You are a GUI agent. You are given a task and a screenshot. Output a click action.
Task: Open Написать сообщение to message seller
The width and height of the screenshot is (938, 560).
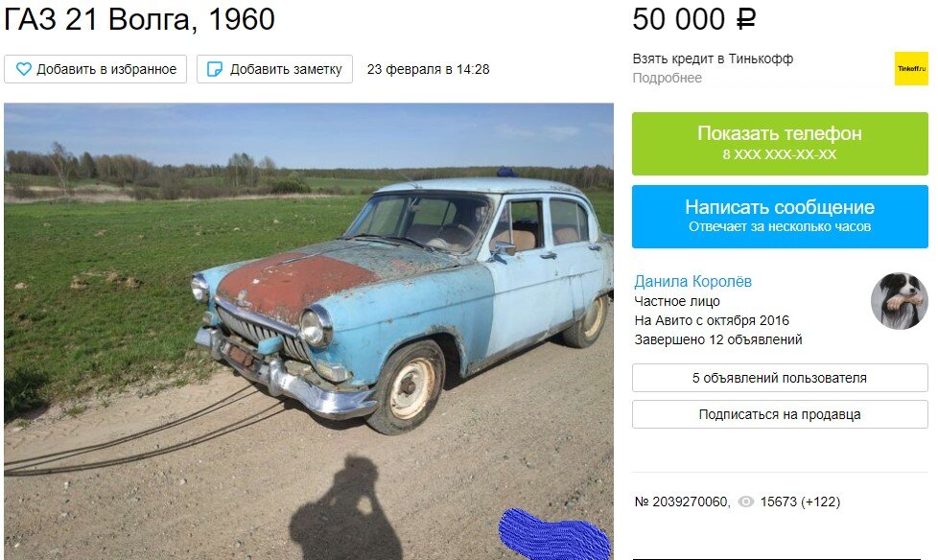click(780, 216)
